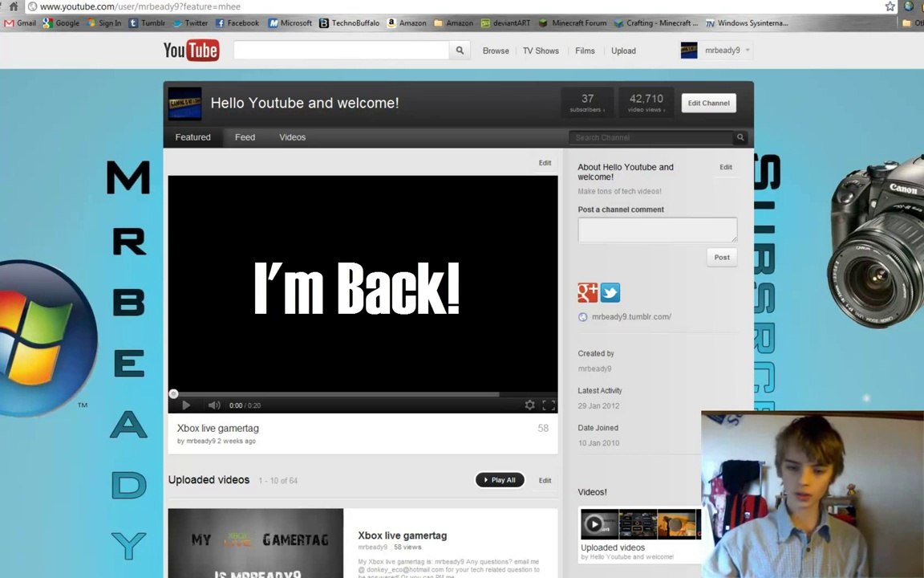Click the channel avatar in the header

coord(185,104)
